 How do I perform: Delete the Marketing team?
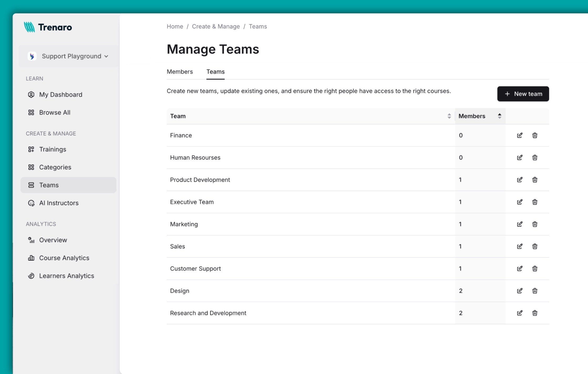point(535,224)
